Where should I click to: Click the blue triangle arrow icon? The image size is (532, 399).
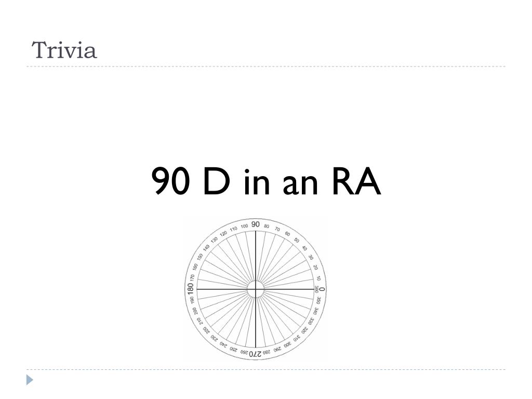point(30,380)
